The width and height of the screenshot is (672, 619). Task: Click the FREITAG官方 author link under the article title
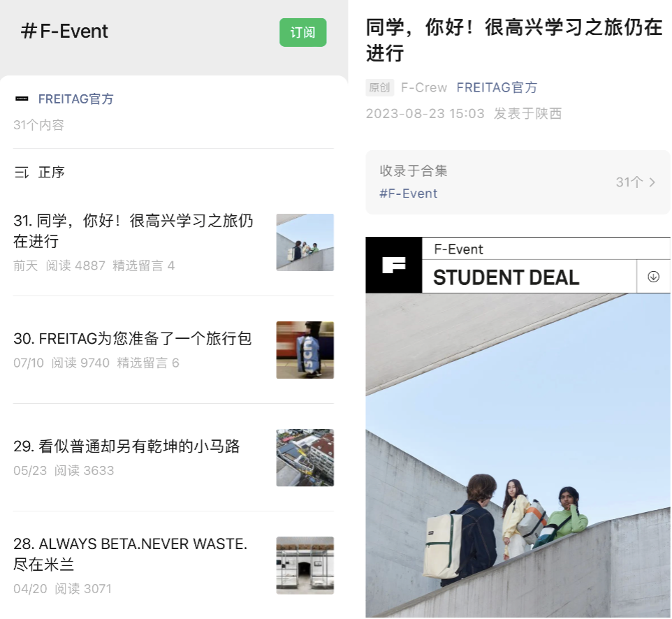coord(497,88)
